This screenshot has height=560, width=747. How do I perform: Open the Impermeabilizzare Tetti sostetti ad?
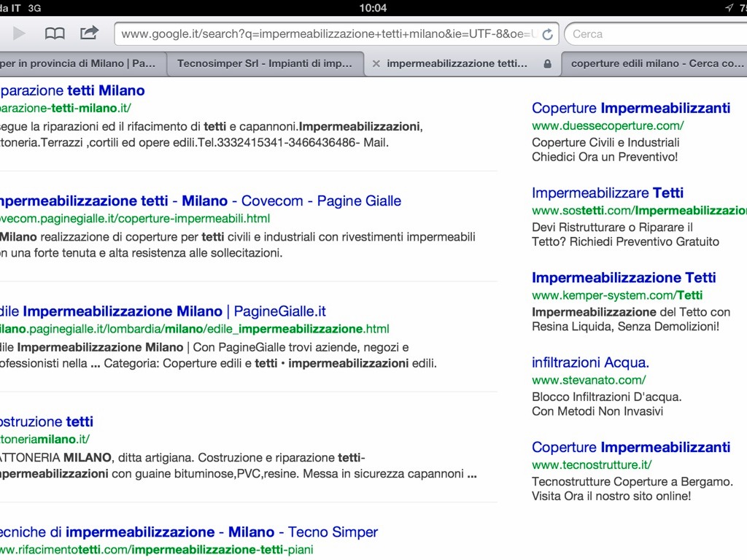click(x=608, y=193)
